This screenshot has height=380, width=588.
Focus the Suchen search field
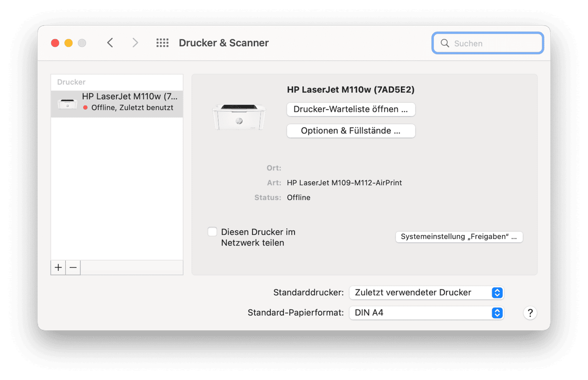tap(488, 44)
